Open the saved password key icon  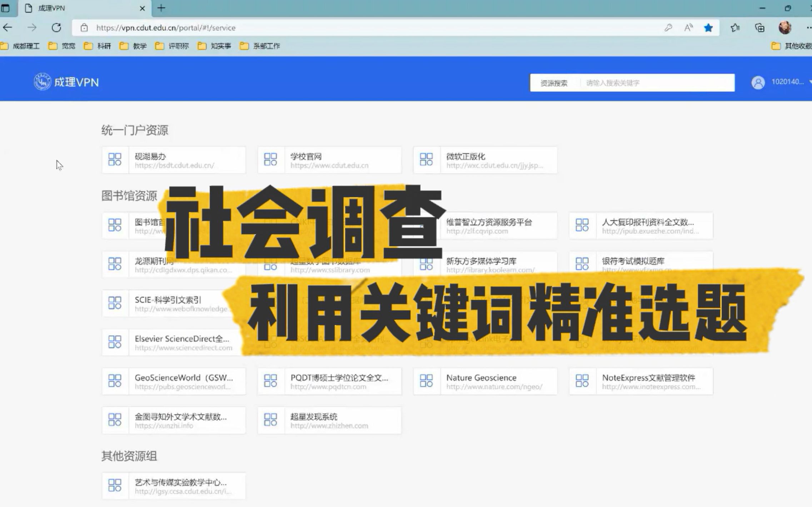tap(668, 27)
